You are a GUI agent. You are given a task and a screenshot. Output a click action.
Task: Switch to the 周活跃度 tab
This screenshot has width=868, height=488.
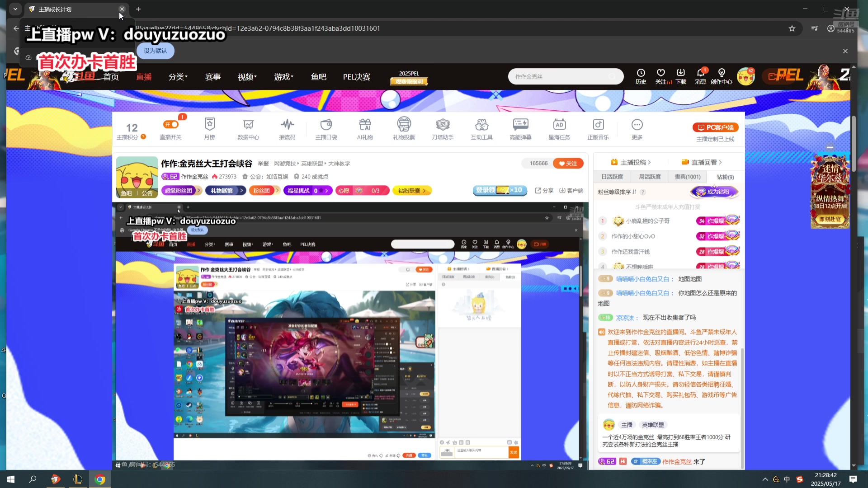point(650,177)
